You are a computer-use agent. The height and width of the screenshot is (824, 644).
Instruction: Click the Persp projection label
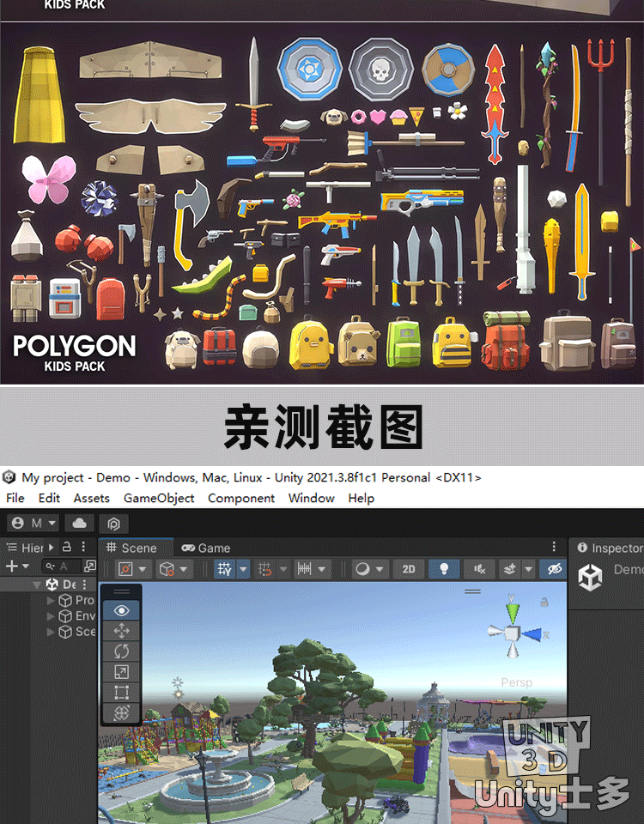tap(516, 682)
